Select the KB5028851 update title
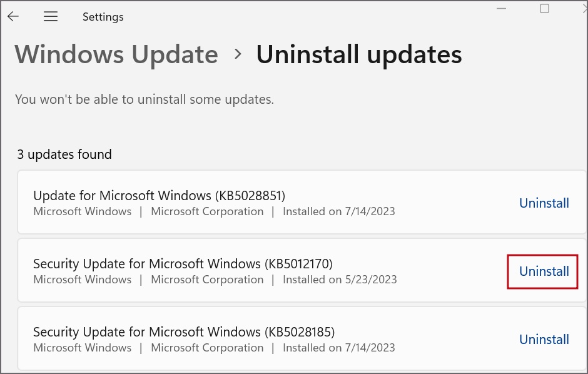Viewport: 588px width, 374px height. 159,196
